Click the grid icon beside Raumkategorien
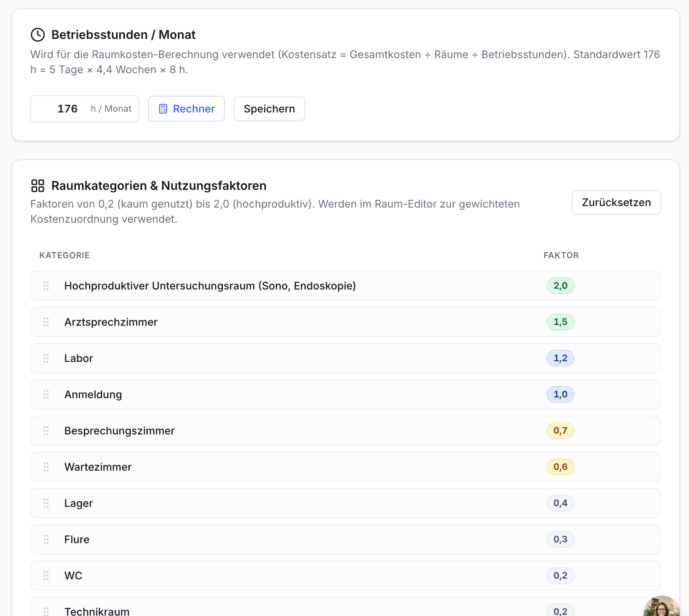The height and width of the screenshot is (616, 689). click(38, 186)
